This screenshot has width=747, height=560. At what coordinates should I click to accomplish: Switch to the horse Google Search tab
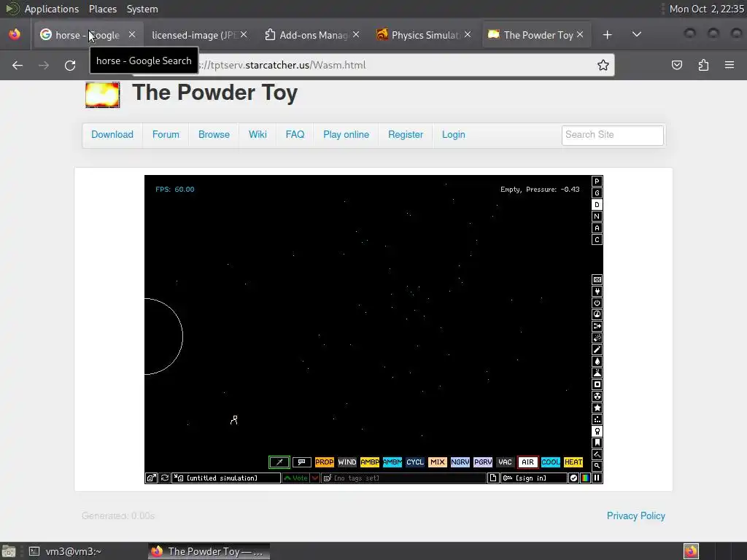click(88, 35)
